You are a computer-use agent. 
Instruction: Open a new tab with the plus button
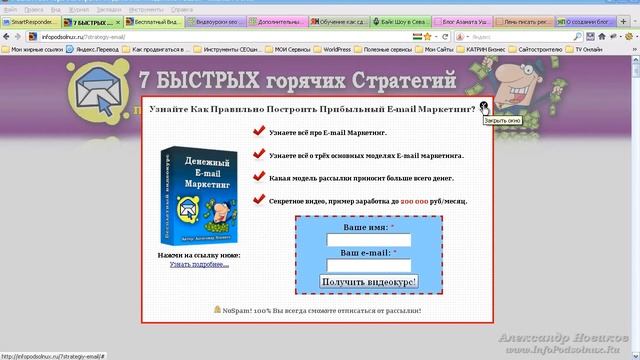(623, 21)
